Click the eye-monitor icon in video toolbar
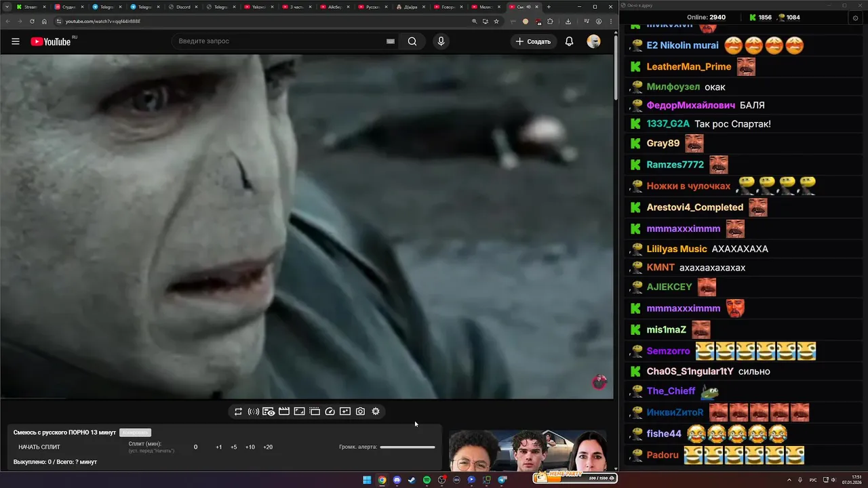 coord(269,411)
